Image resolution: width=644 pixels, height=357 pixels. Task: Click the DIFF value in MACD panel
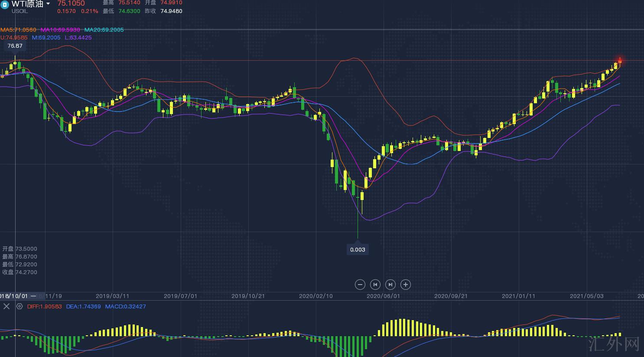44,307
